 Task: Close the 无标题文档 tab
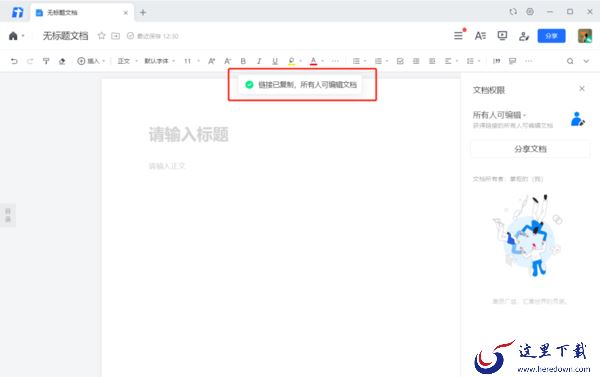pos(126,13)
